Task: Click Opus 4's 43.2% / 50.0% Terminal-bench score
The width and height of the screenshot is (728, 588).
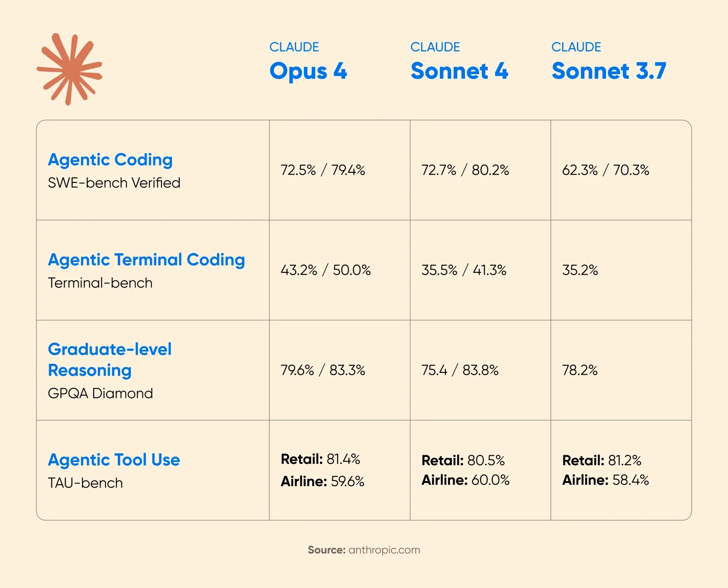Action: point(325,270)
